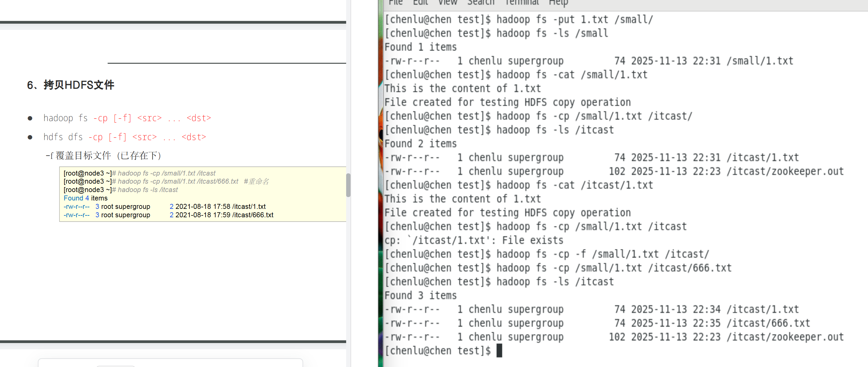Click the '#重命名' comment in code box
This screenshot has width=868, height=367.
click(256, 181)
